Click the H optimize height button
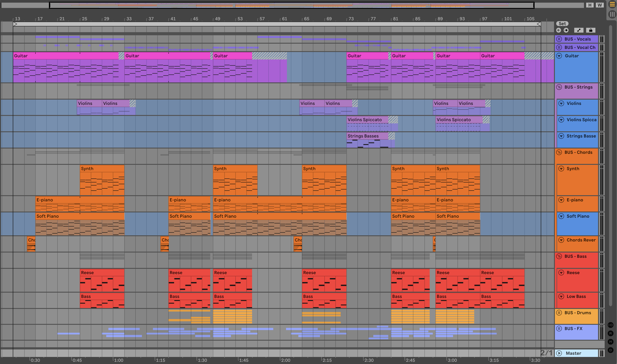The height and width of the screenshot is (364, 617). pyautogui.click(x=590, y=5)
